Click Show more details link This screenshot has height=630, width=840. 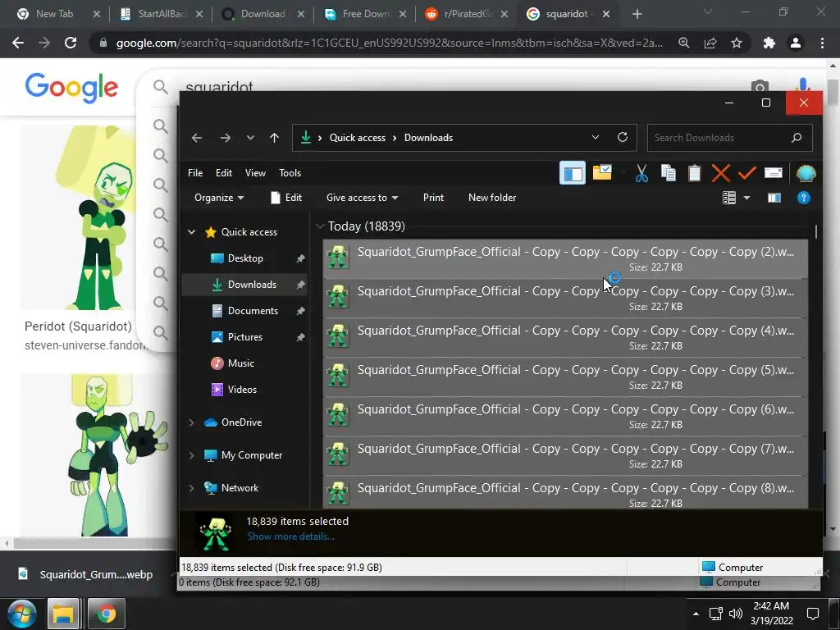(291, 536)
